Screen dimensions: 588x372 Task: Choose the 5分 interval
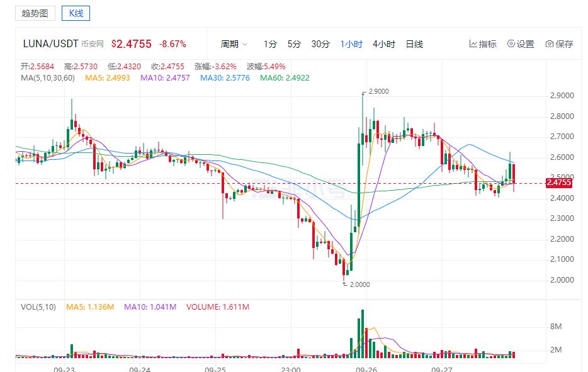[294, 44]
